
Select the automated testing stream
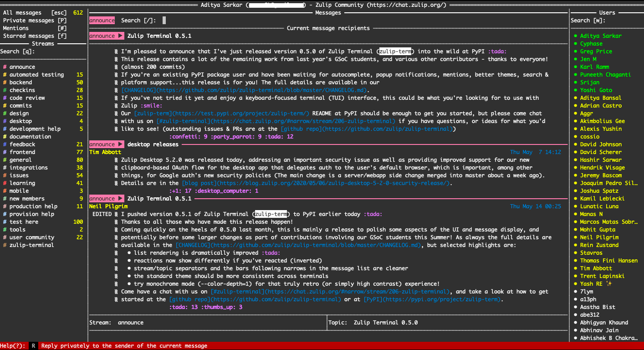tap(43, 75)
